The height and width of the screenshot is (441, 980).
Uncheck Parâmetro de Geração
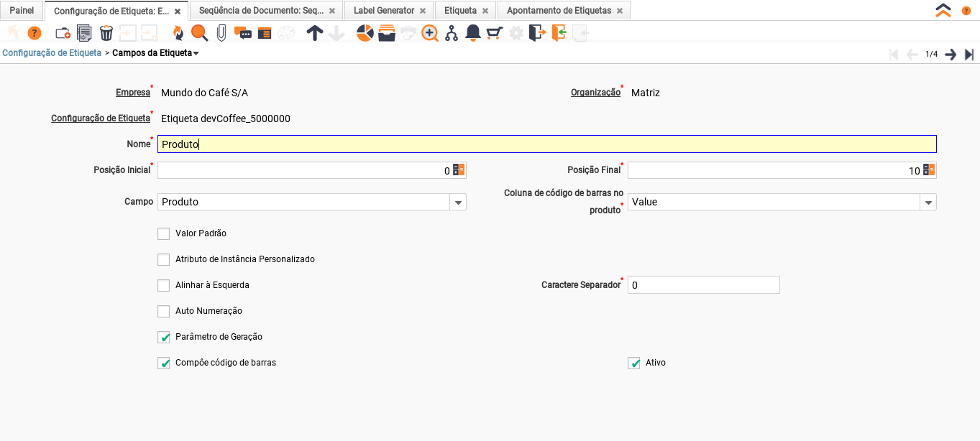(164, 337)
